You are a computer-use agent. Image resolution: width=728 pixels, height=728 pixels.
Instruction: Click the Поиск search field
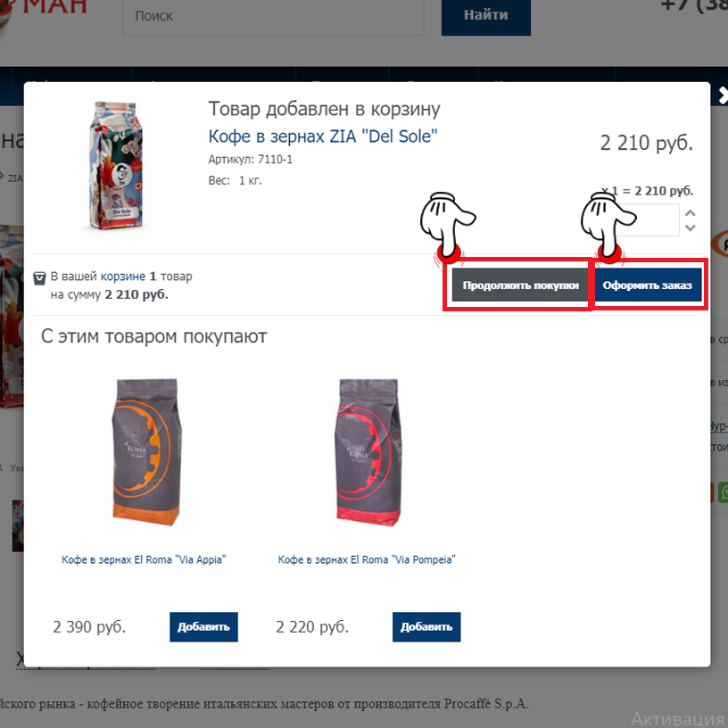(274, 17)
